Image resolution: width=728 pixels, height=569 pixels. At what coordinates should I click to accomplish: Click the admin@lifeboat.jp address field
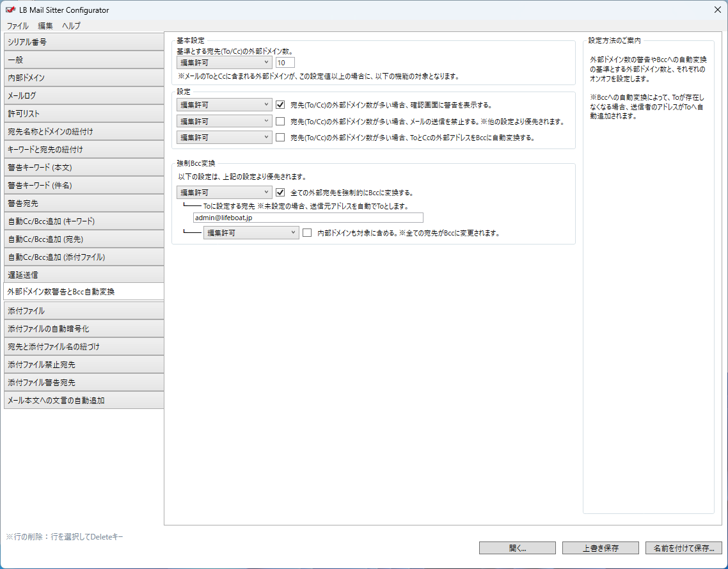[308, 218]
